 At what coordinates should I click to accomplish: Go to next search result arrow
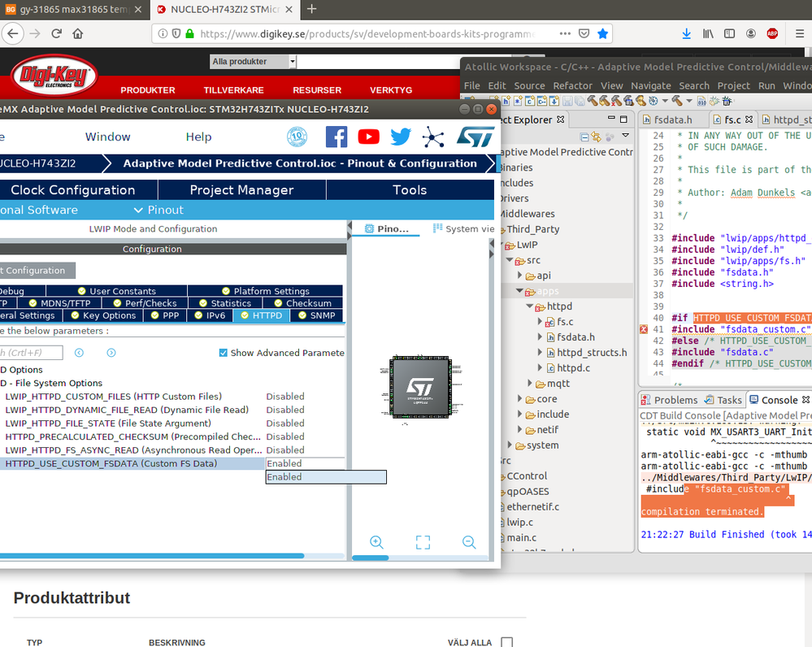(x=111, y=353)
